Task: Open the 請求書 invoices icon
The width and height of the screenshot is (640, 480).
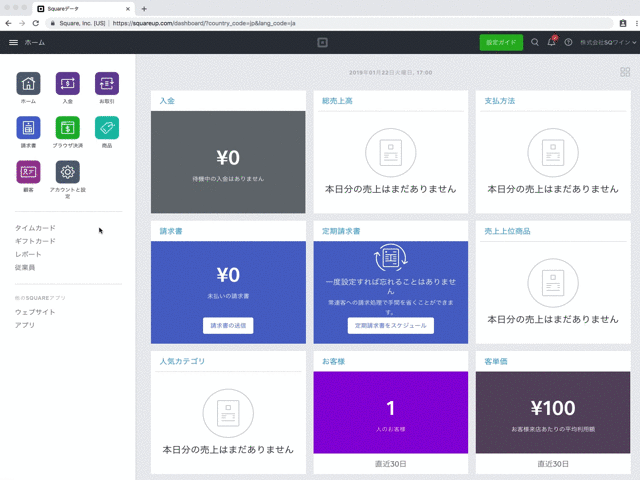Action: point(28,128)
